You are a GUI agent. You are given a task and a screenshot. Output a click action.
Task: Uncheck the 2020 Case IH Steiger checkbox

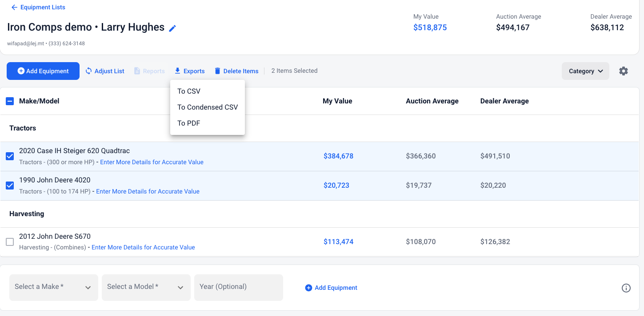coord(10,156)
